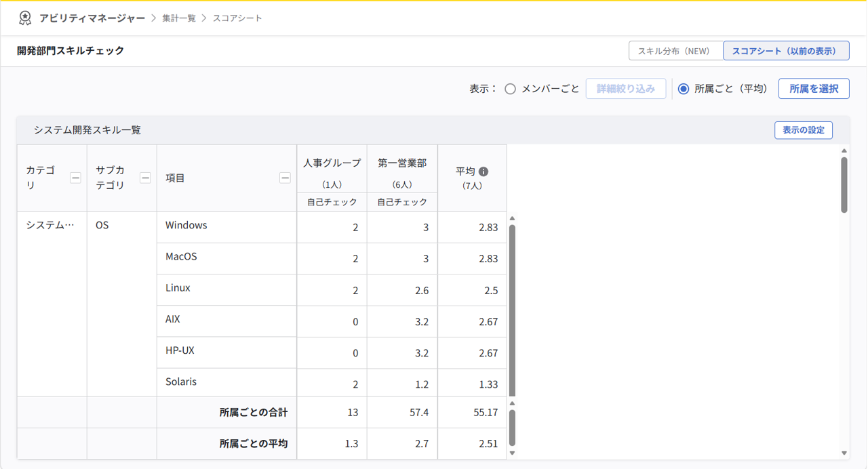Click the page scrollbar up arrow
Image resolution: width=868 pixels, height=469 pixels.
pyautogui.click(x=844, y=151)
